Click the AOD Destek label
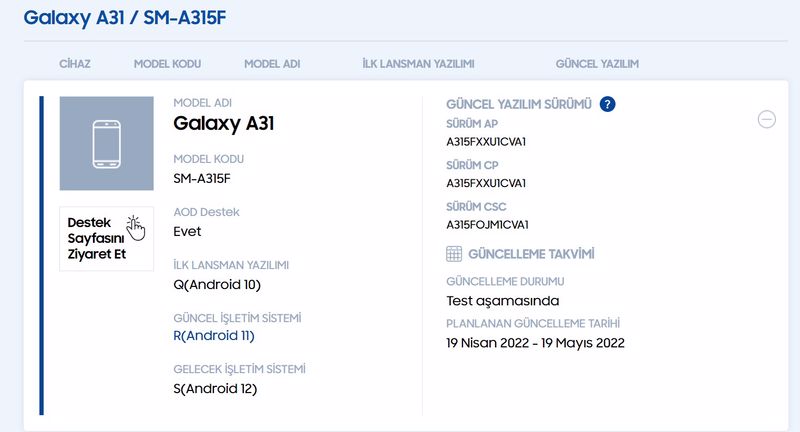Screen dimensions: 800x432 click(206, 212)
